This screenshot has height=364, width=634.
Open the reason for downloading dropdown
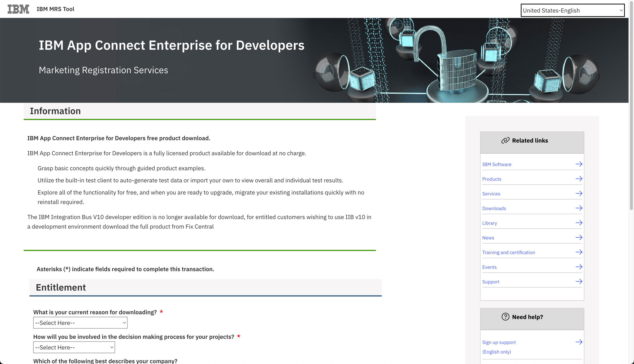(x=80, y=322)
